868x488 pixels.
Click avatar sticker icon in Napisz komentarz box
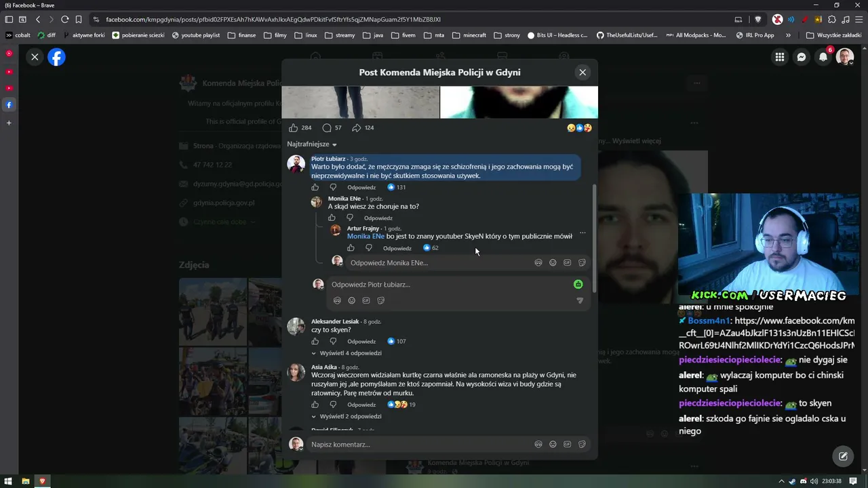click(538, 445)
